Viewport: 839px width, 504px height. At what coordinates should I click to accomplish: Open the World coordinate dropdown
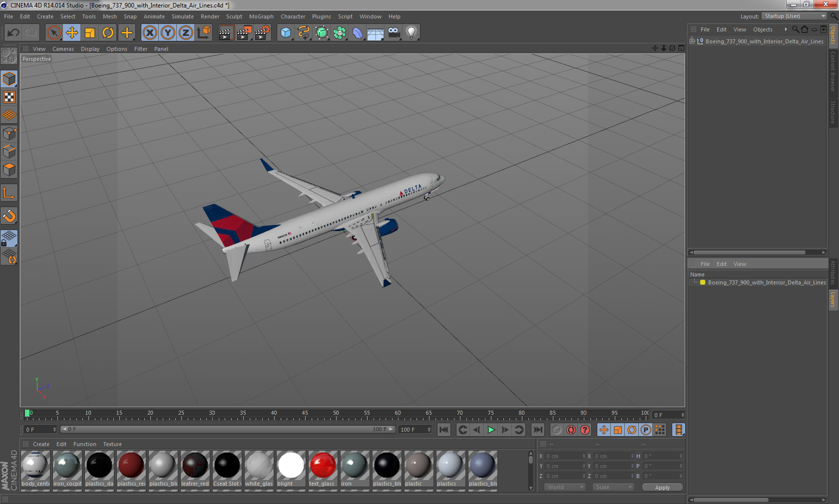[565, 487]
